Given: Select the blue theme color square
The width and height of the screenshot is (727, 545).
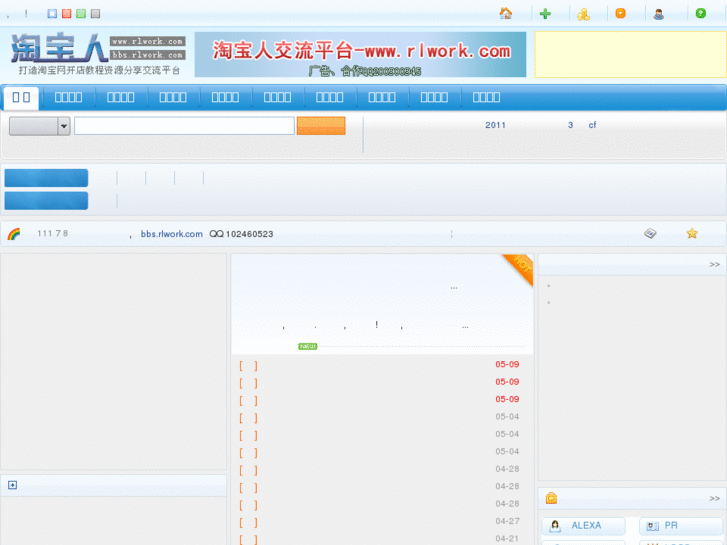Looking at the screenshot, I should point(52,13).
